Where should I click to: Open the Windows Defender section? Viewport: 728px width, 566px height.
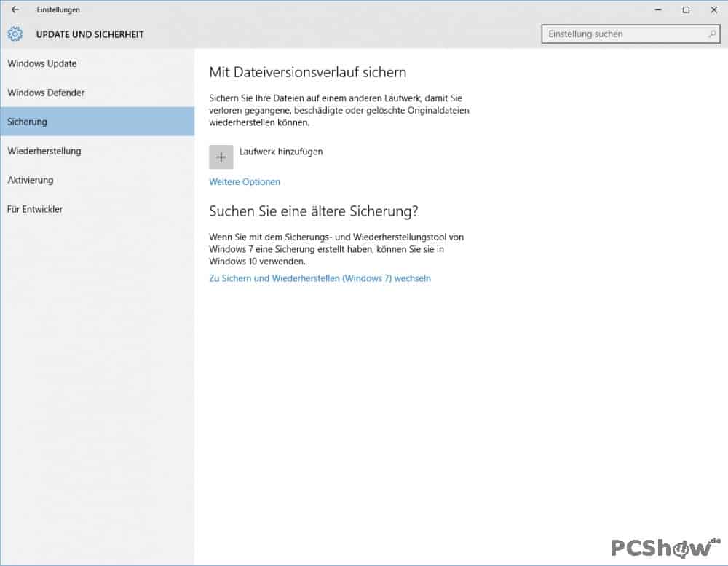[x=97, y=93]
